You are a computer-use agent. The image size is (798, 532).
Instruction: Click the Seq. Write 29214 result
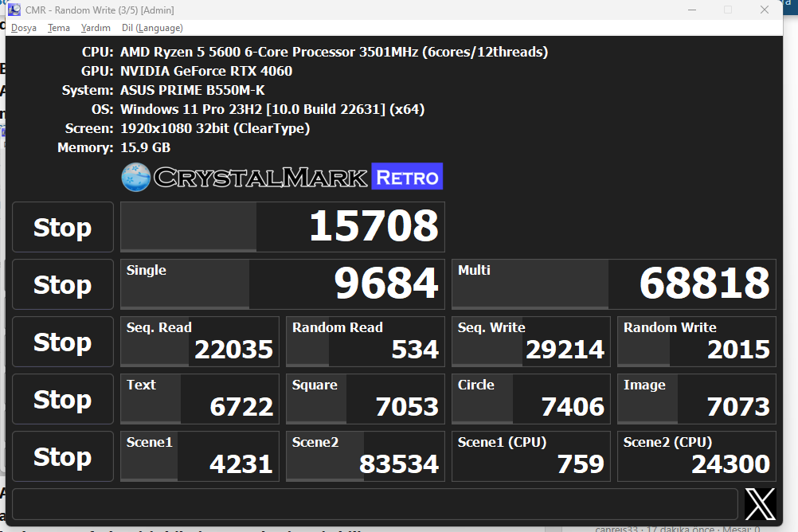[x=531, y=342]
